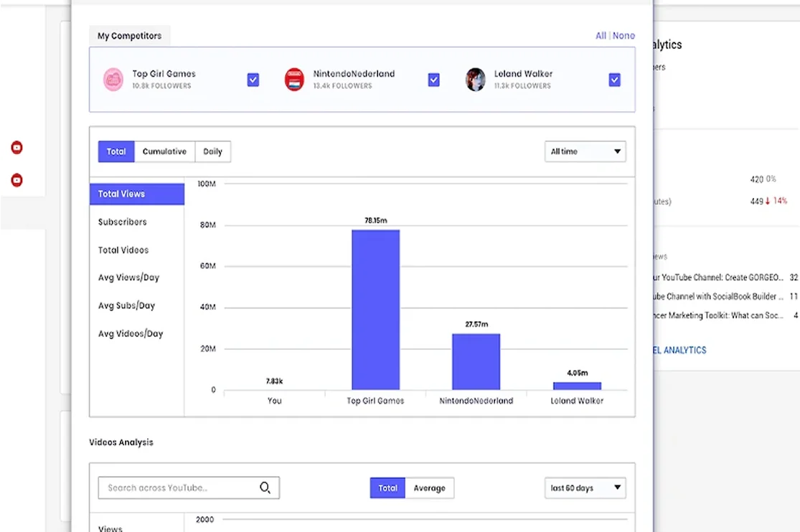
Task: Switch to the Cumulative tab
Action: [164, 151]
